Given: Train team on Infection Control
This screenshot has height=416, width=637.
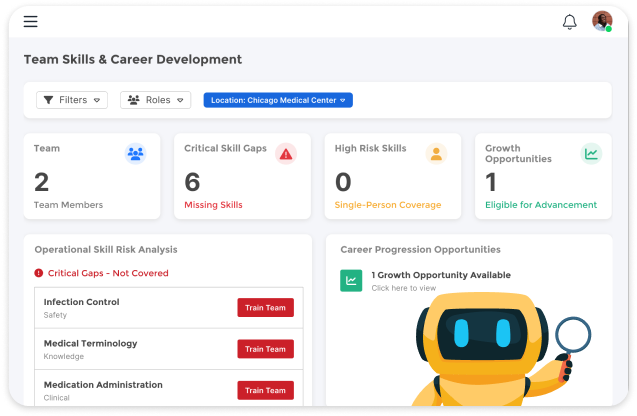Looking at the screenshot, I should tap(265, 308).
